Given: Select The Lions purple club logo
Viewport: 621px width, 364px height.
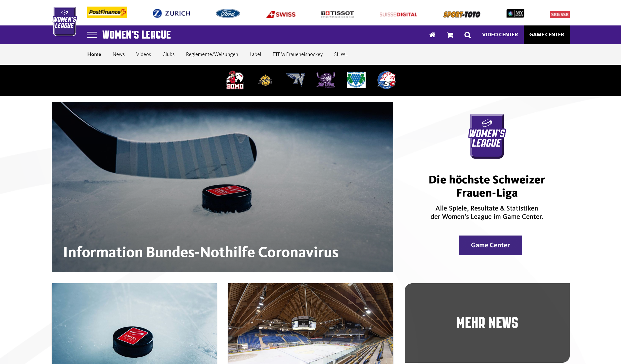Looking at the screenshot, I should coord(326,80).
